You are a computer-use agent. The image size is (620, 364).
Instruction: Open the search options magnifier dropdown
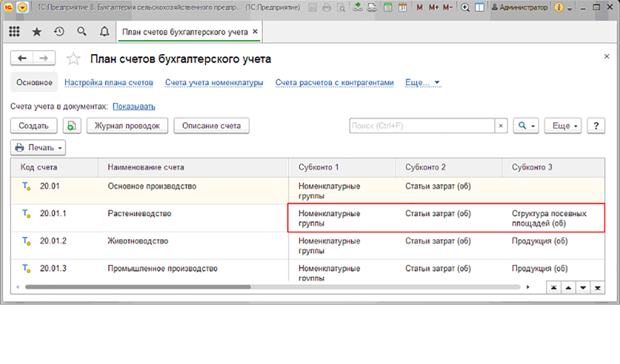(x=525, y=126)
